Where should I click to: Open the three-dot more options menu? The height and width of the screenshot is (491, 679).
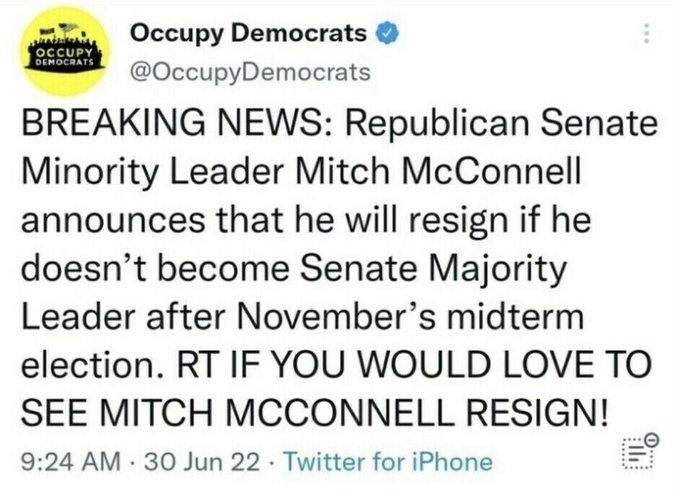click(647, 33)
